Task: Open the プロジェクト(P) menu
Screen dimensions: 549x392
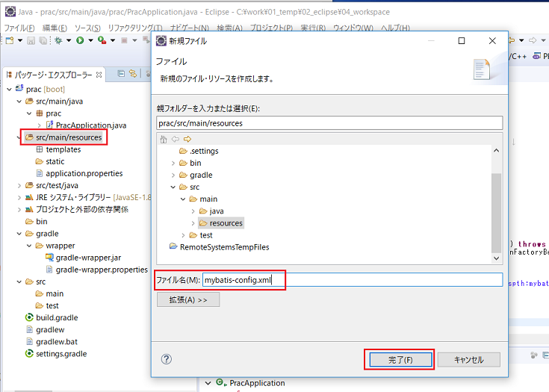Action: point(271,28)
